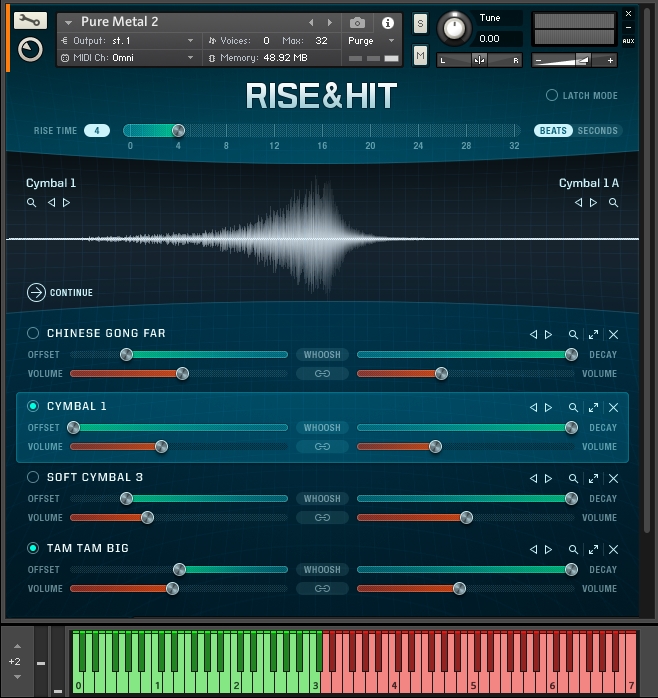
Task: Click the pan L-R slider
Action: [479, 60]
